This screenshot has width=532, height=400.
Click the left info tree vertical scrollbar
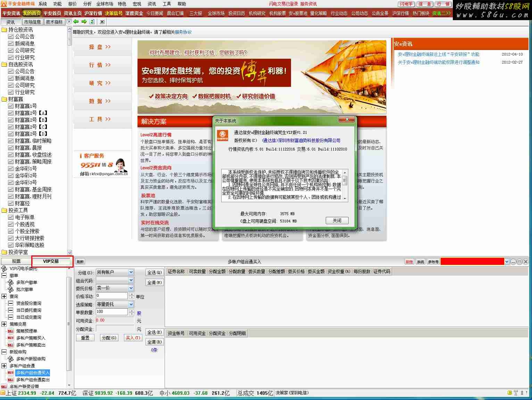coord(69,141)
